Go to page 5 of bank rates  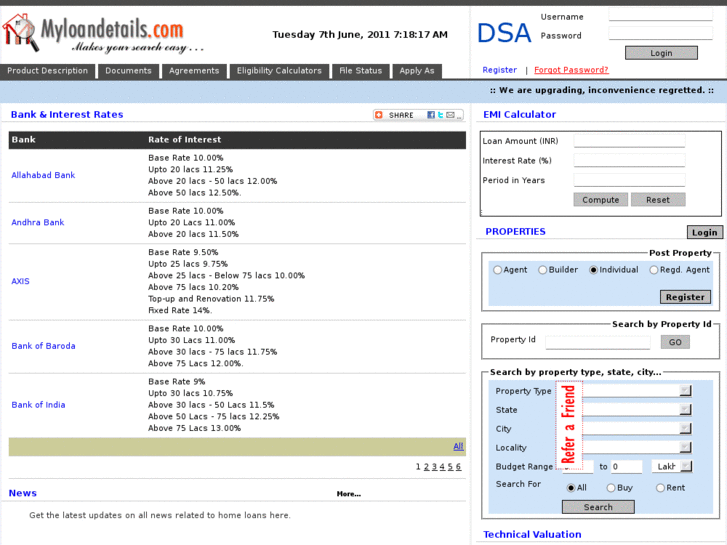point(450,467)
